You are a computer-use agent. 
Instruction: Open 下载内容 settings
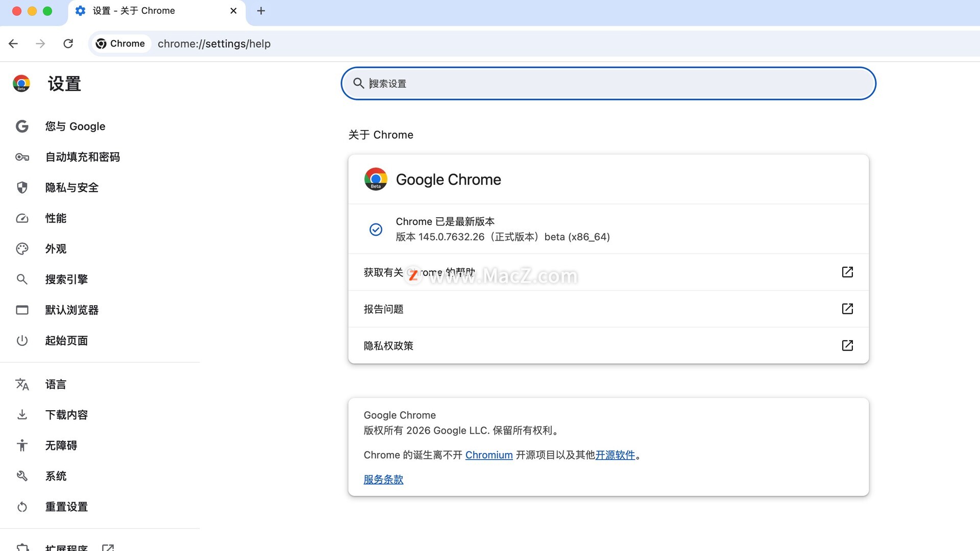(66, 415)
